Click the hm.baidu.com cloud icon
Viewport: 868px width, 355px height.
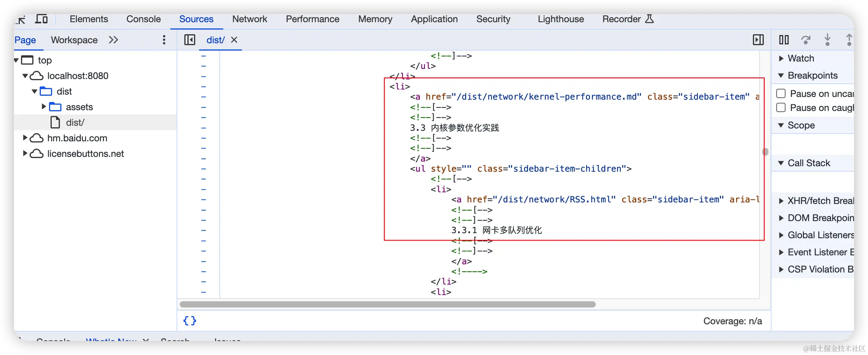tap(37, 138)
